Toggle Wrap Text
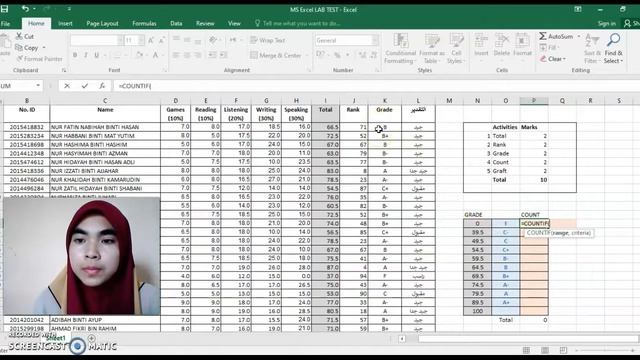Viewport: 640px width, 360px height. pos(268,40)
